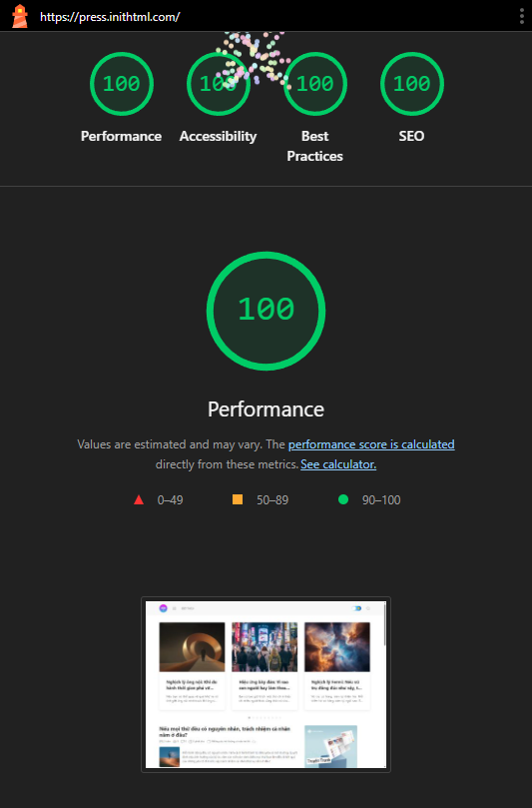Click the SEO label under its gauge

pos(411,136)
